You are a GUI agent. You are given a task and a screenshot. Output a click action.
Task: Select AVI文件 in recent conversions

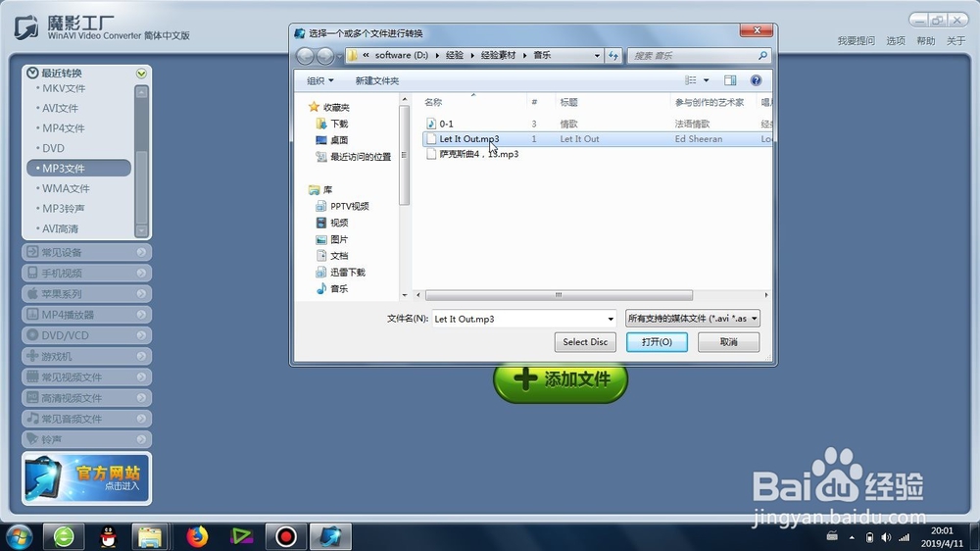click(60, 108)
